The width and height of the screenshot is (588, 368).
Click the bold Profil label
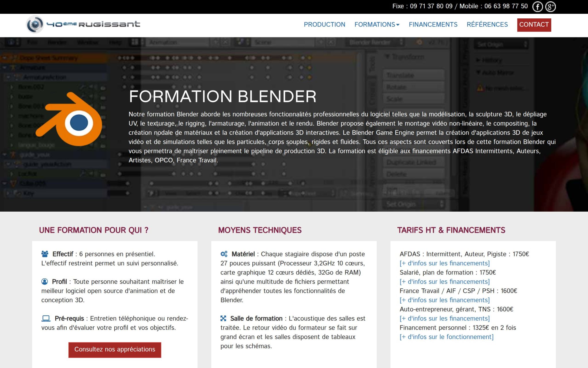59,282
